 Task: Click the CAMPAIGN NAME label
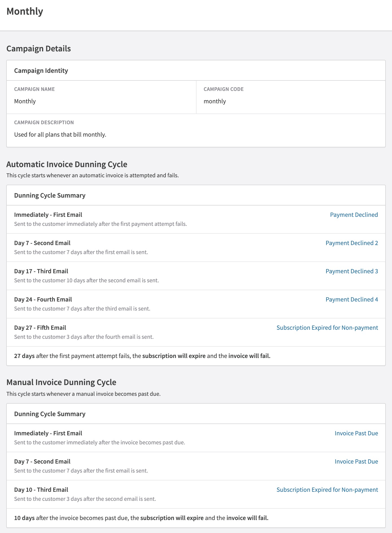[x=34, y=89]
